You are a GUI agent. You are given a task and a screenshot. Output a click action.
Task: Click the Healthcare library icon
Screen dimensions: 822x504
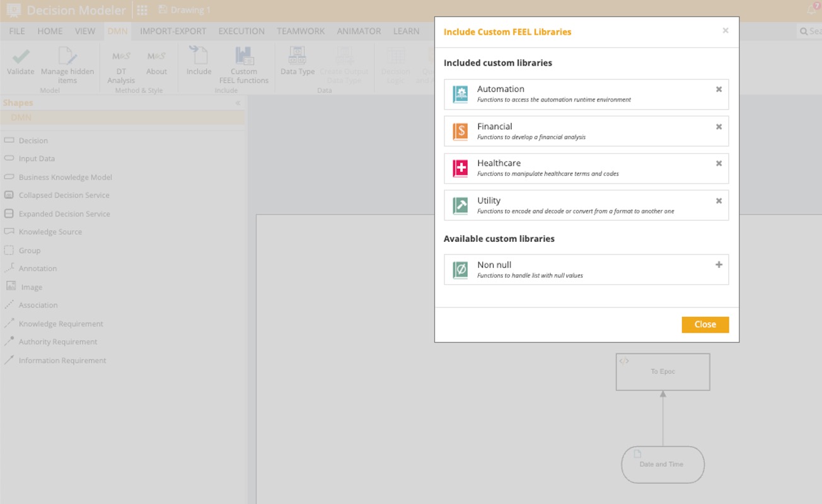click(461, 168)
